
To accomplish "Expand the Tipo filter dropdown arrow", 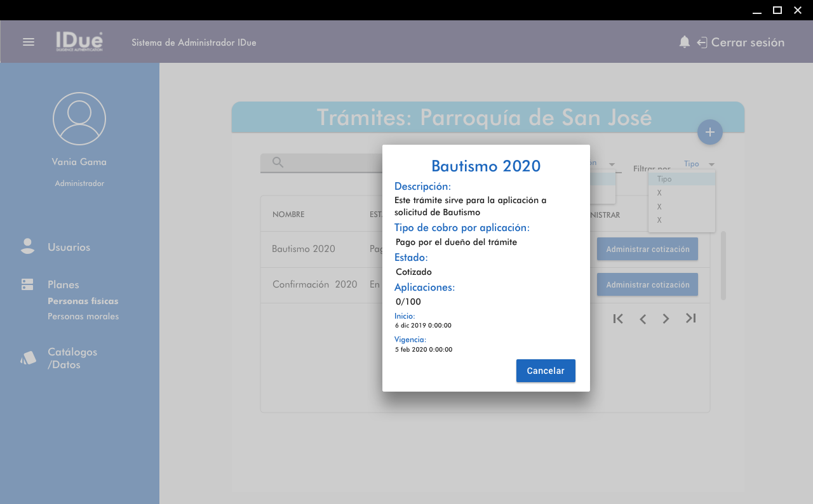I will 712,164.
